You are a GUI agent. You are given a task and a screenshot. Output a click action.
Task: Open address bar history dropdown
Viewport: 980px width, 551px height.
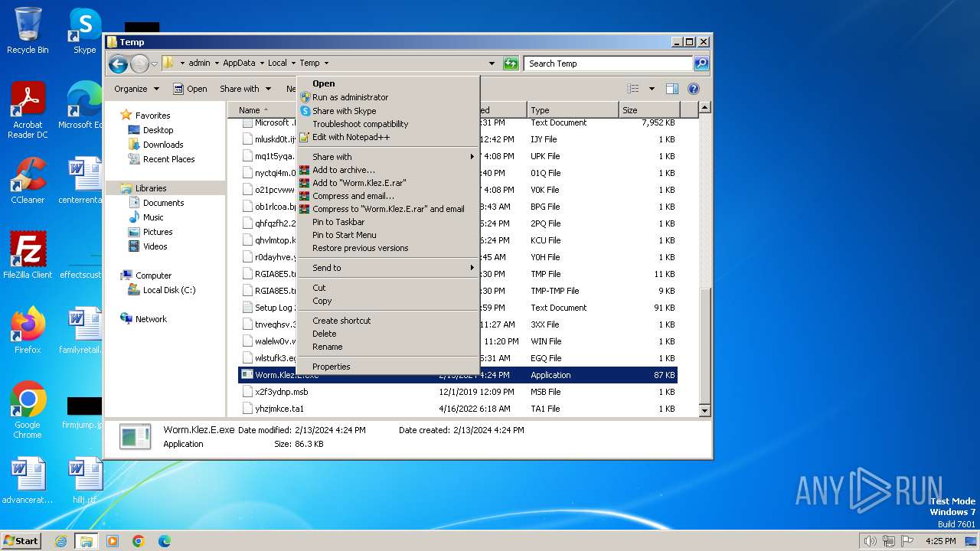click(x=492, y=64)
